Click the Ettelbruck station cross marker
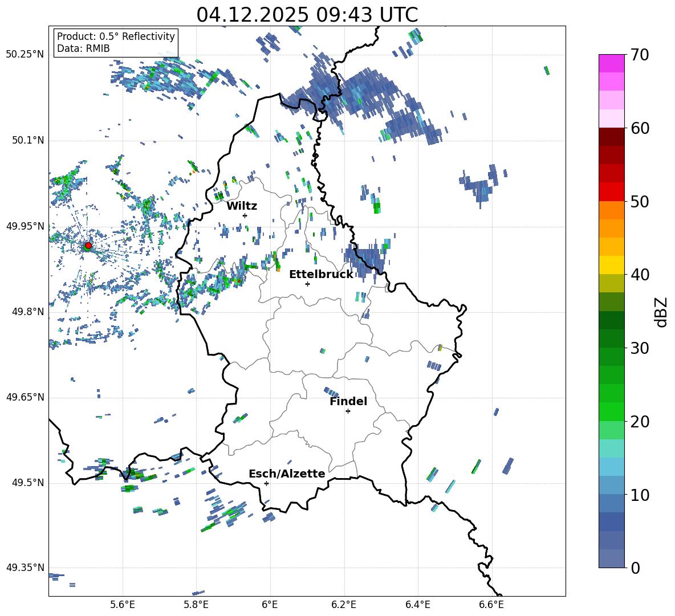Image resolution: width=675 pixels, height=616 pixels. [307, 284]
